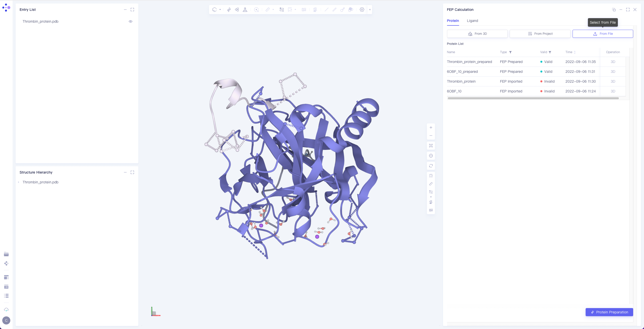Click the measurement ruler icon in the side strip
Screen dimensions: 644x329
click(x=431, y=184)
